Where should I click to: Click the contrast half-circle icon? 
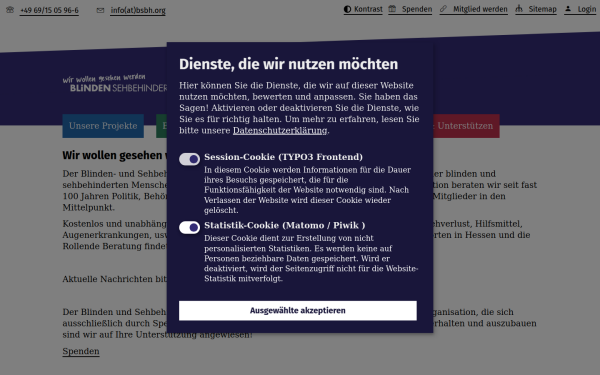coord(347,9)
